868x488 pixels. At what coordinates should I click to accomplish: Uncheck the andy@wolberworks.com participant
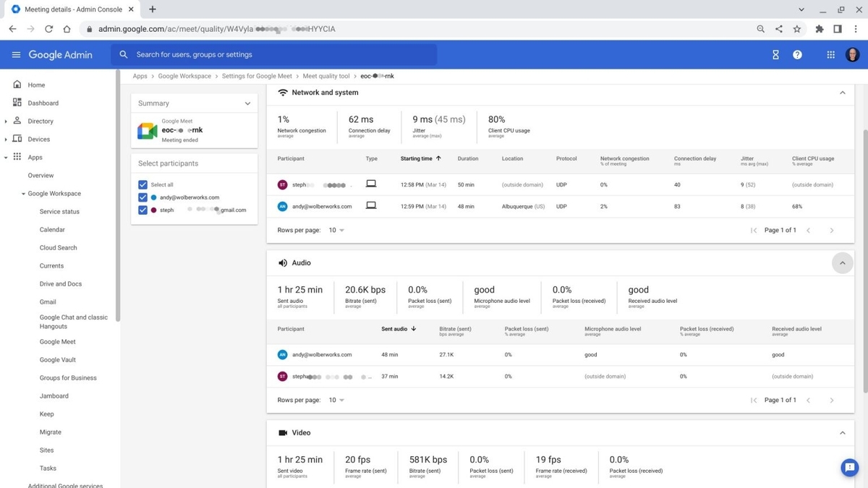[142, 197]
